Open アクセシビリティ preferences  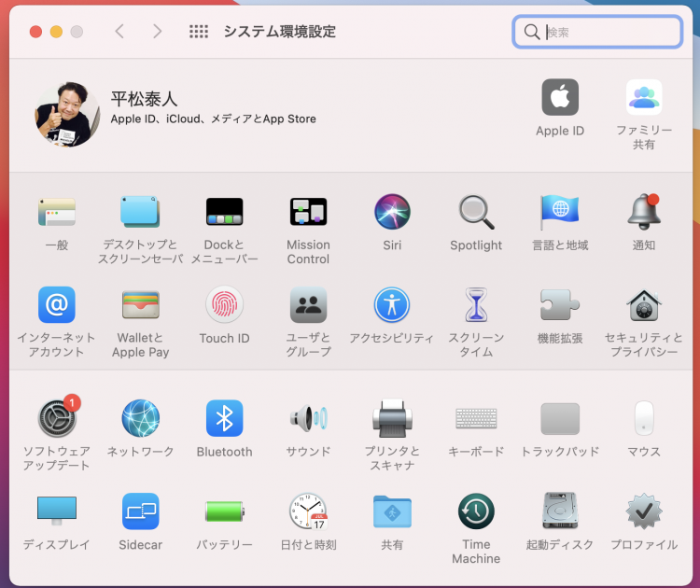tap(392, 305)
